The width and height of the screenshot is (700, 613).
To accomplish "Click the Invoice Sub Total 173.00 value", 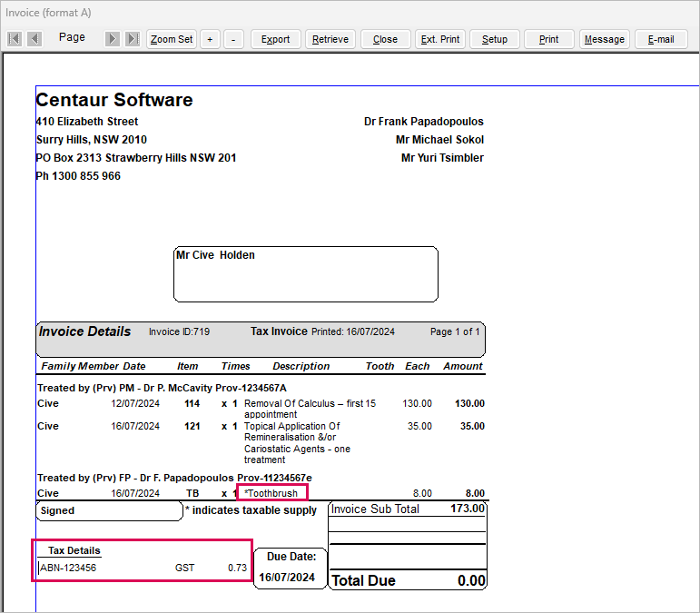I will click(x=467, y=509).
